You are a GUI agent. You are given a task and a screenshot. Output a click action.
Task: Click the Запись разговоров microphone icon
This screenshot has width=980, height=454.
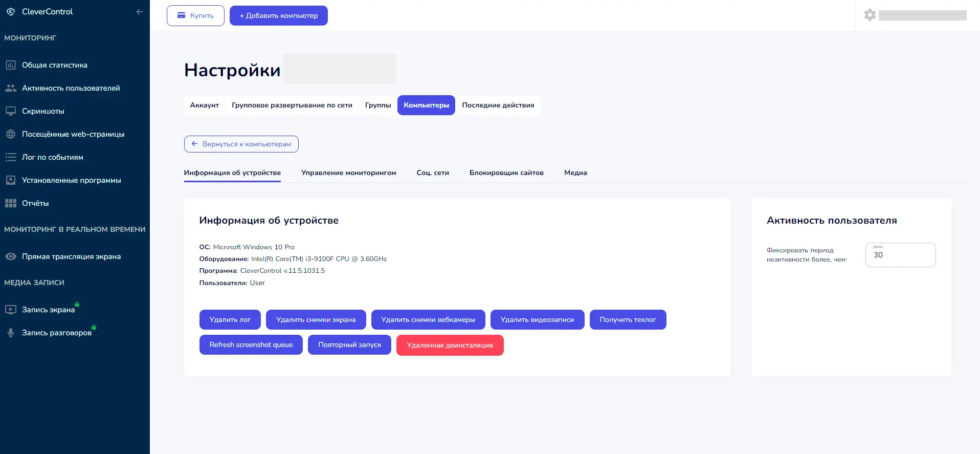[x=11, y=333]
